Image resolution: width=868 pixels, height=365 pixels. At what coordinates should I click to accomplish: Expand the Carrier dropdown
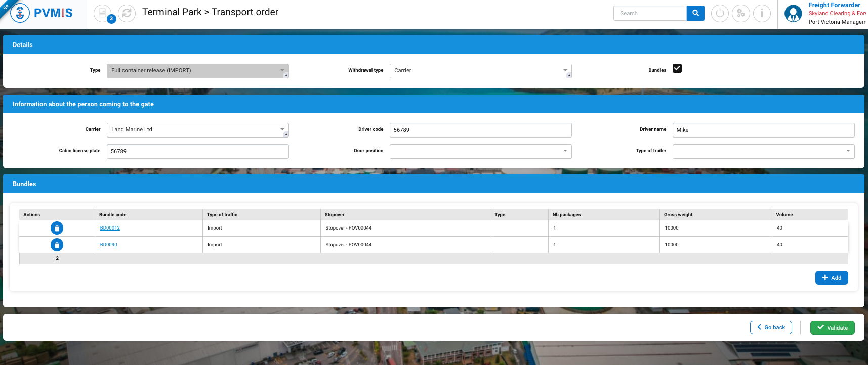[197, 130]
